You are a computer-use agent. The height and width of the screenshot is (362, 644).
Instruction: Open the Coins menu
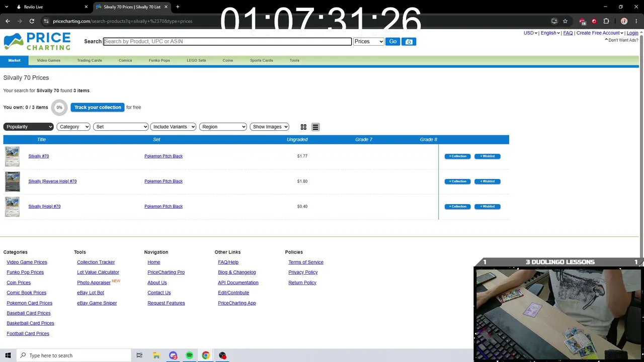click(228, 60)
